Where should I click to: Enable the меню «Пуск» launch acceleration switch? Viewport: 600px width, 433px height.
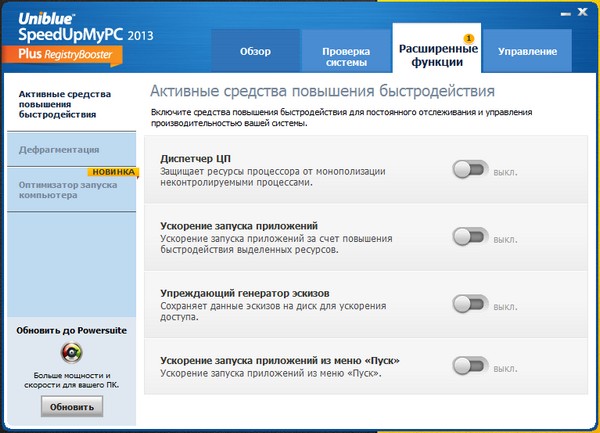tap(470, 365)
